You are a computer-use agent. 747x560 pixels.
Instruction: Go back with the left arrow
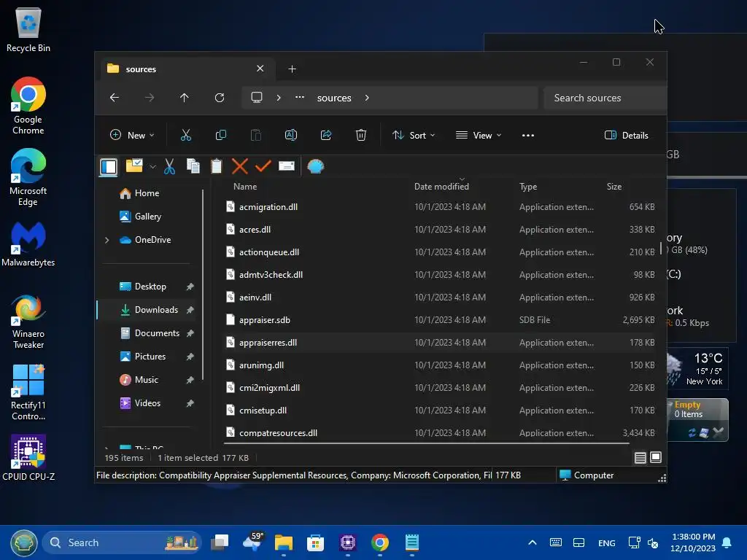point(115,98)
